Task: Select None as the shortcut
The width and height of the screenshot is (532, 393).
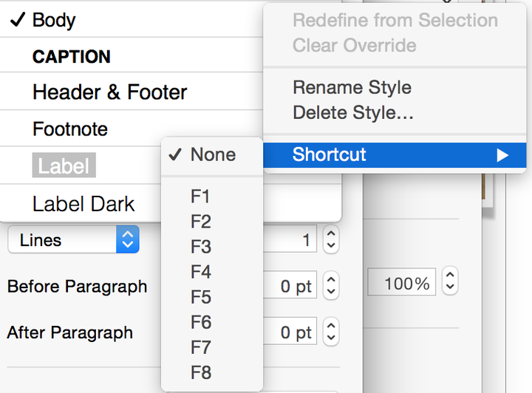Action: [213, 154]
